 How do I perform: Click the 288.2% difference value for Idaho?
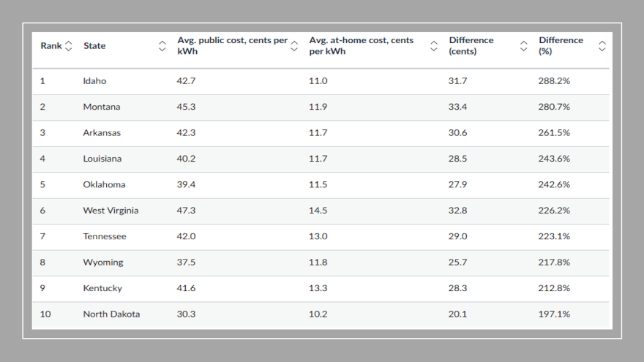554,81
